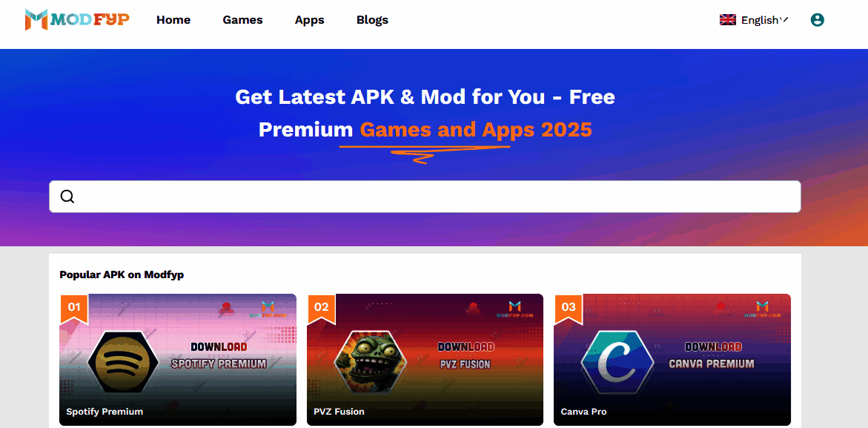This screenshot has width=868, height=428.
Task: Click the 01 rank ribbon badge
Action: pos(73,309)
